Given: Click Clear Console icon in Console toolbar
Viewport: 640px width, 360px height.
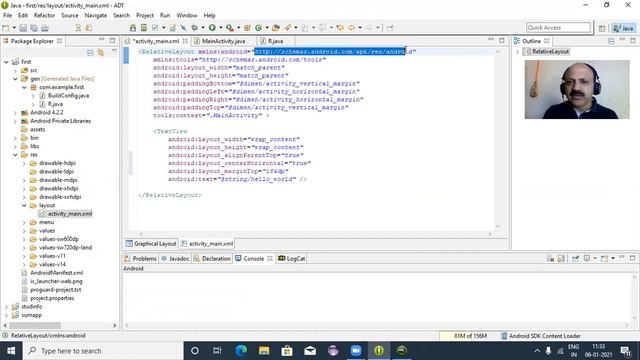Looking at the screenshot, I should [550, 258].
